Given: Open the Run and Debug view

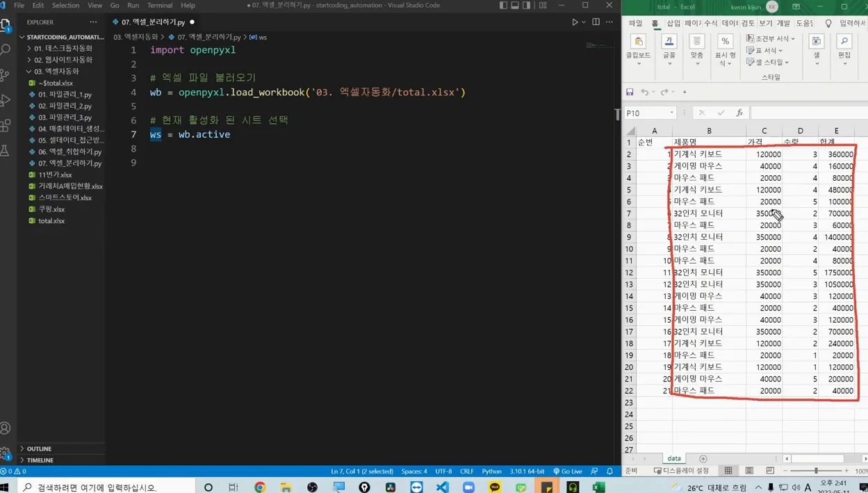Looking at the screenshot, I should click(x=6, y=100).
